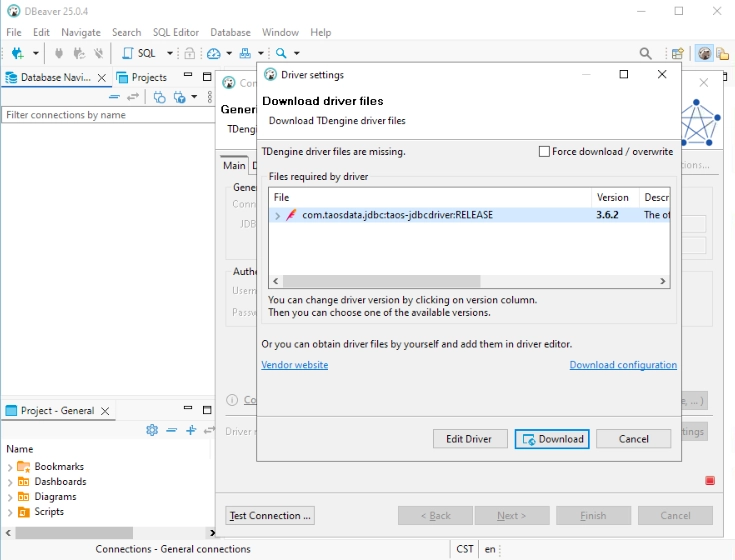Click the driver manager network icon

[x=245, y=53]
